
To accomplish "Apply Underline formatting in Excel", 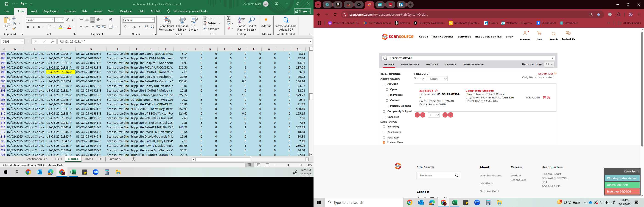I will tap(39, 27).
